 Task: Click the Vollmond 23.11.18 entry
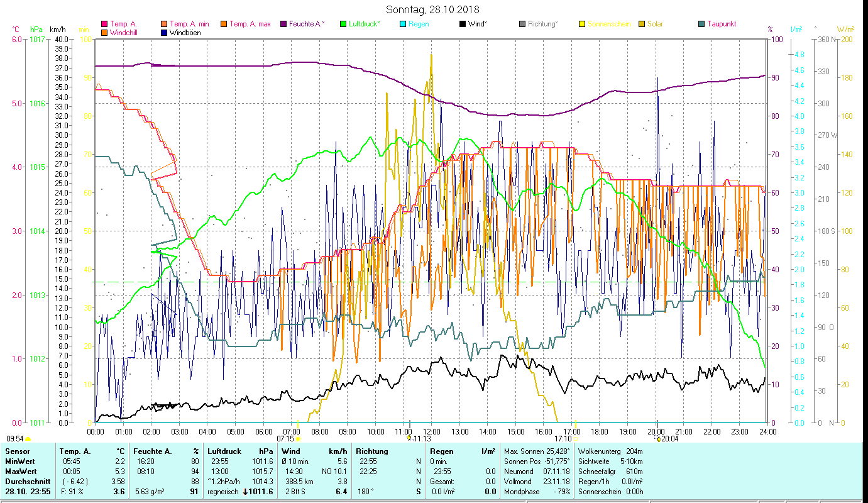(x=537, y=482)
